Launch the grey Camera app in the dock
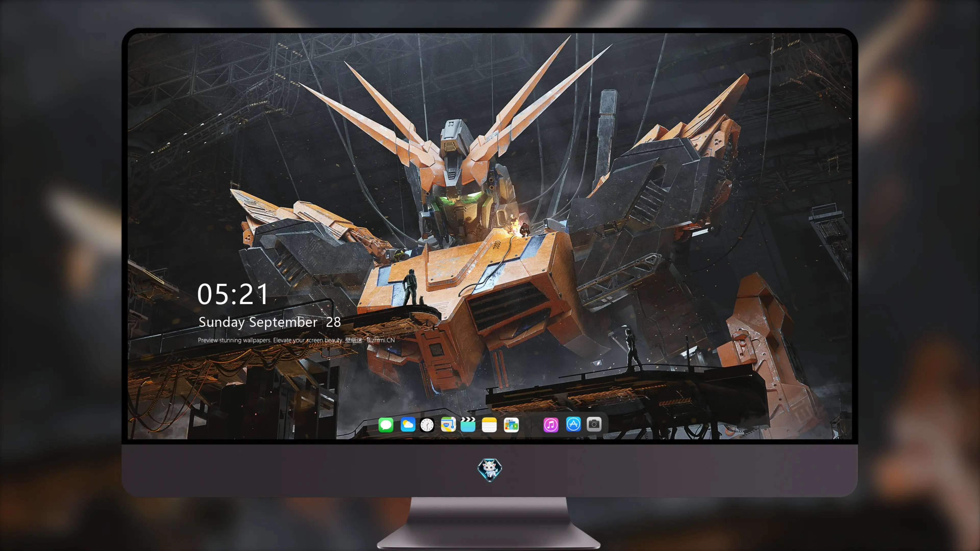 click(x=594, y=424)
